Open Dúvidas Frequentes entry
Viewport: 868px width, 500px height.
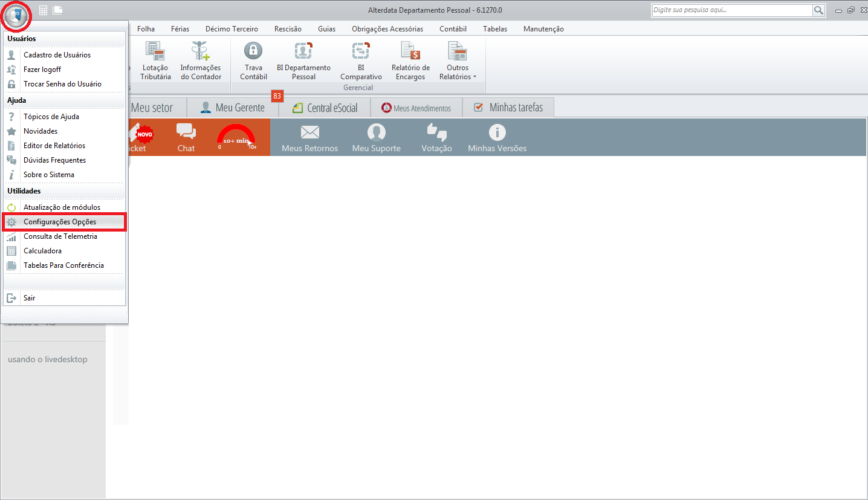click(64, 160)
